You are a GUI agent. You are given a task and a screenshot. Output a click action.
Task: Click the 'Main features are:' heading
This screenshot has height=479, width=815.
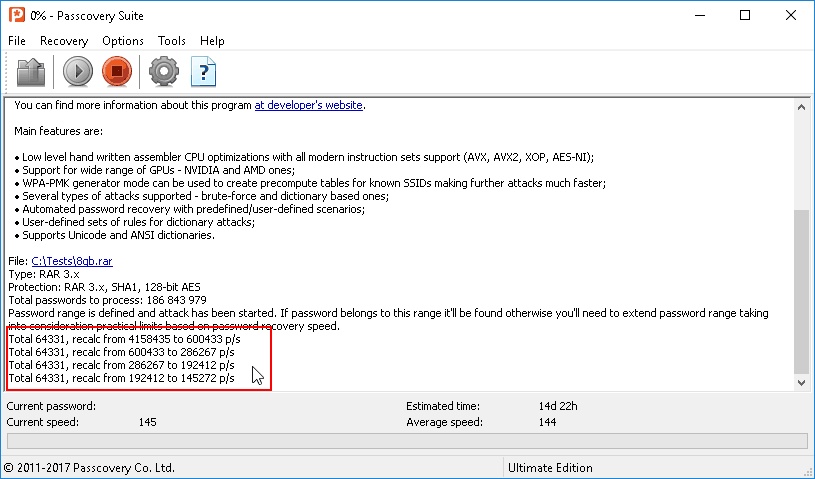pos(58,131)
